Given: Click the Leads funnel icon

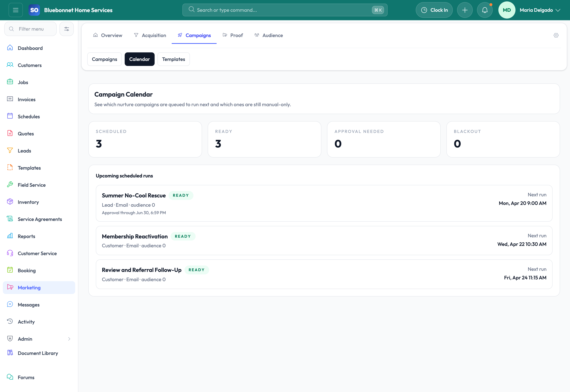Looking at the screenshot, I should [x=10, y=151].
